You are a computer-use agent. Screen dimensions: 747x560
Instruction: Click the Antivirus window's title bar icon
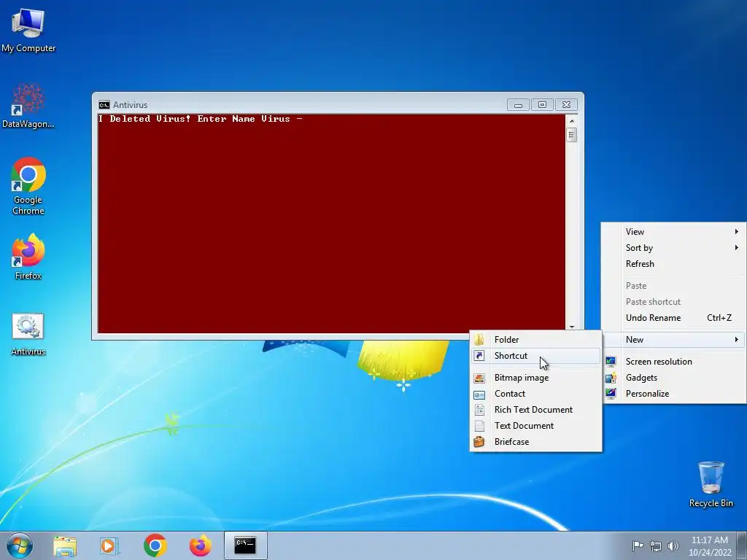[x=104, y=105]
